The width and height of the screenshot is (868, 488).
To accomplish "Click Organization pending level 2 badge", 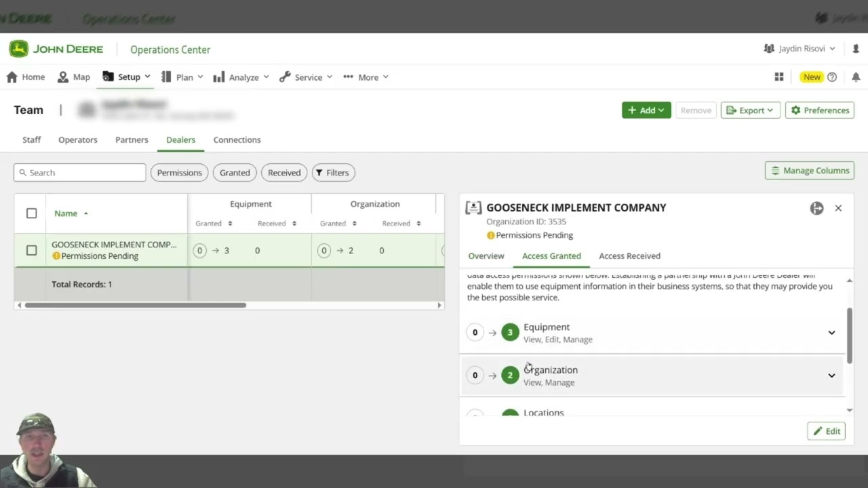I will coord(510,375).
